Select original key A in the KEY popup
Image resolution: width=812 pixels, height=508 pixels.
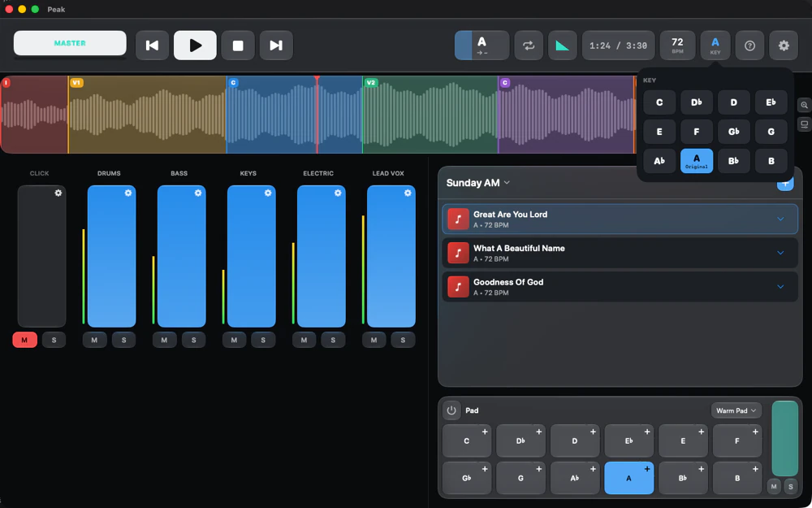pyautogui.click(x=697, y=161)
